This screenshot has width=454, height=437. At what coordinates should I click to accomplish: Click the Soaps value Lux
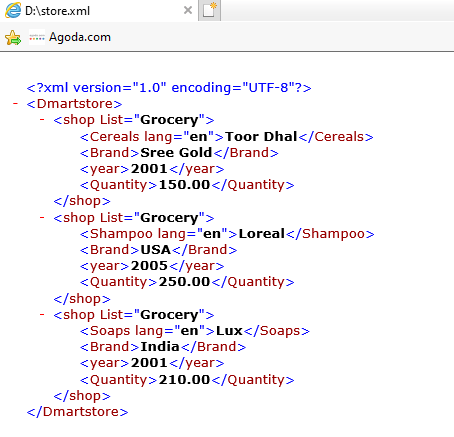(229, 331)
